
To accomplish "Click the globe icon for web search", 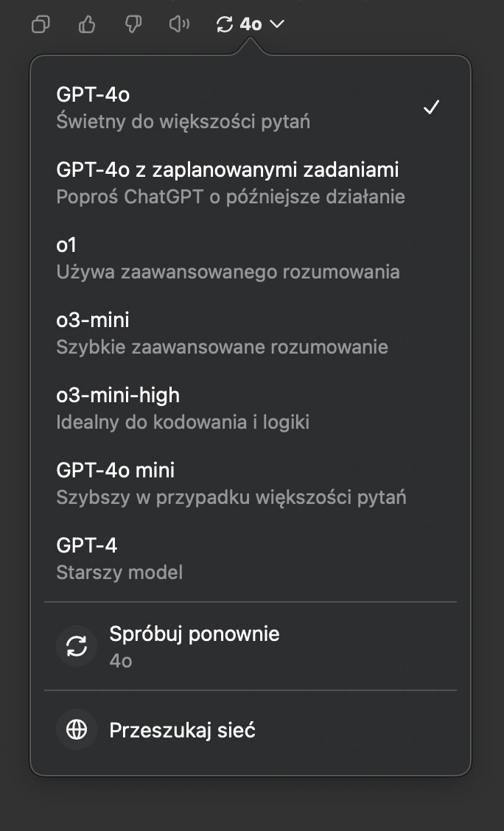I will (77, 730).
